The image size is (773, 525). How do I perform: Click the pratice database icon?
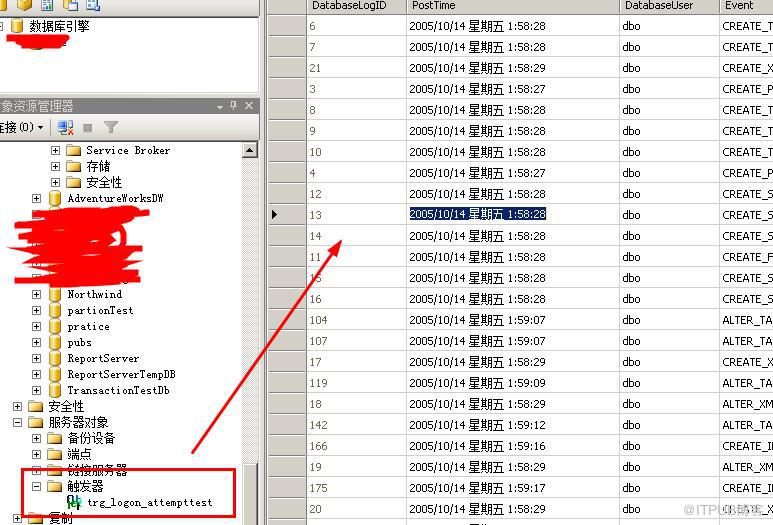click(55, 326)
